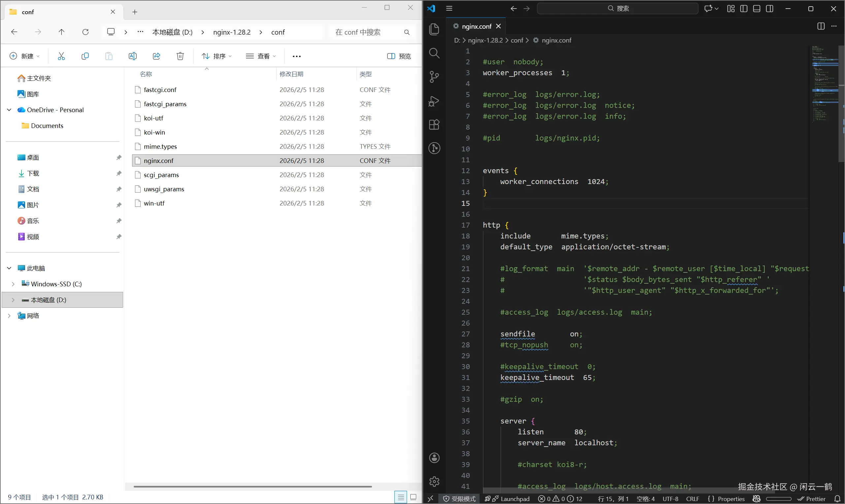The height and width of the screenshot is (504, 845).
Task: Open Extensions view in activity bar
Action: click(x=434, y=125)
